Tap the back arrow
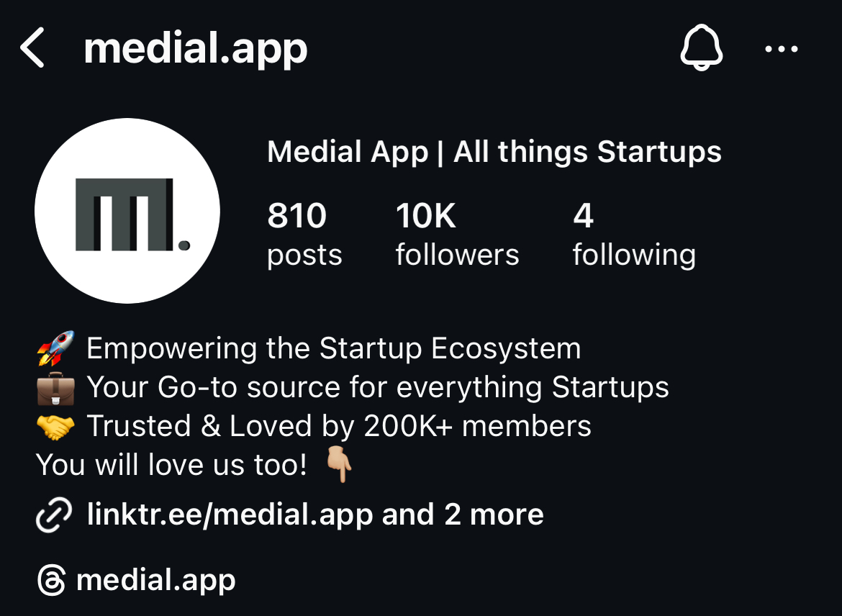The width and height of the screenshot is (842, 616). [32, 49]
